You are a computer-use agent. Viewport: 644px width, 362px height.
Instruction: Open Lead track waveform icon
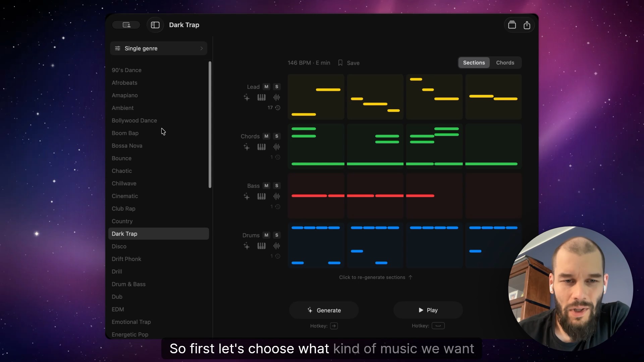tap(276, 98)
